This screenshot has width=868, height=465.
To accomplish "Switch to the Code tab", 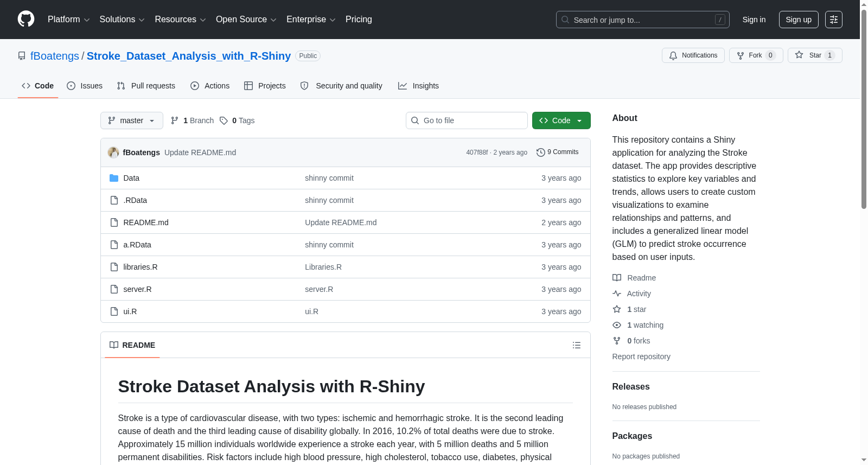I will click(x=38, y=86).
